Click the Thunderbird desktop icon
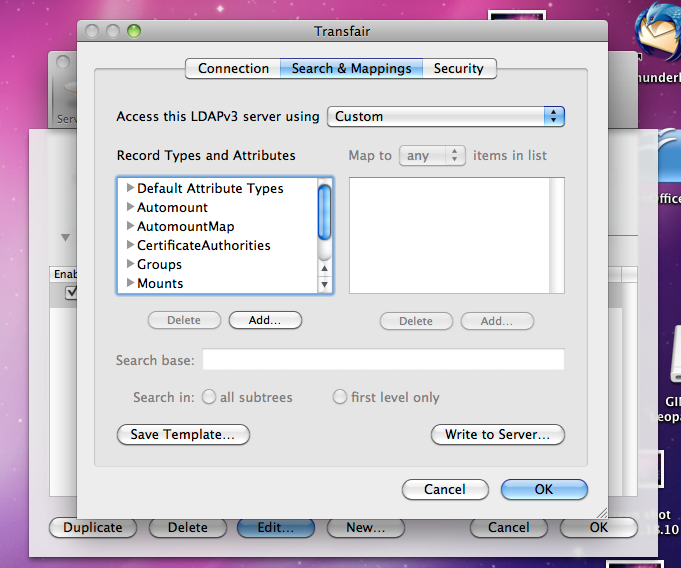 coord(658,30)
